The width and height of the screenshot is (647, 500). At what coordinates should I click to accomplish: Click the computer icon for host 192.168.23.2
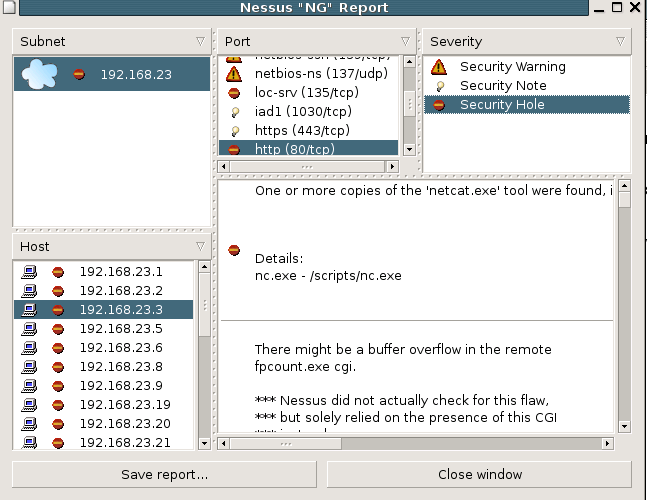pos(29,291)
